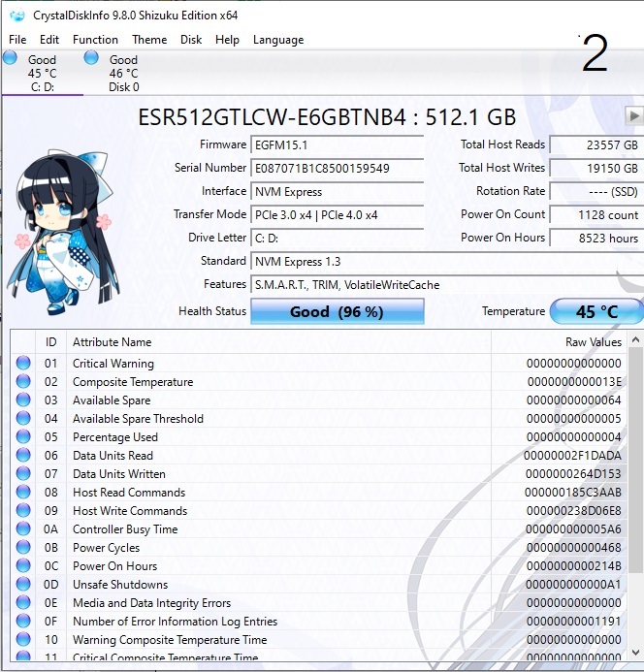Click the Serial Number field
Screen dimensions: 644x672
(337, 168)
